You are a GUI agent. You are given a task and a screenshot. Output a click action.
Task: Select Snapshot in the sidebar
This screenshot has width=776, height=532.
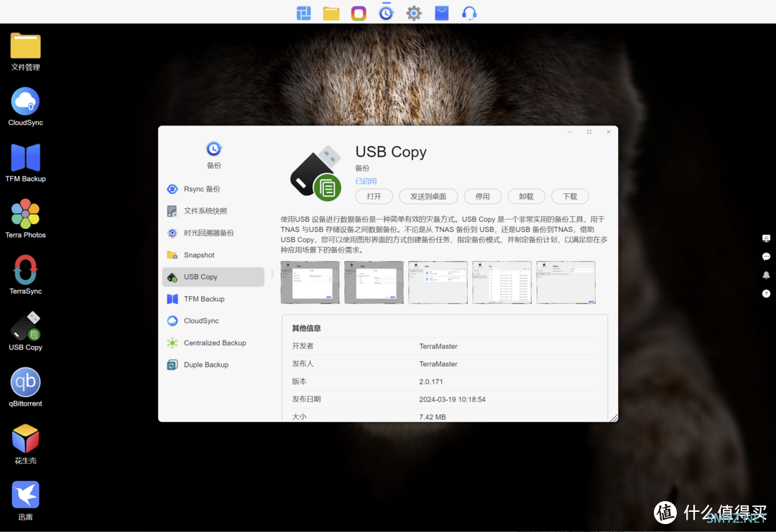213,255
